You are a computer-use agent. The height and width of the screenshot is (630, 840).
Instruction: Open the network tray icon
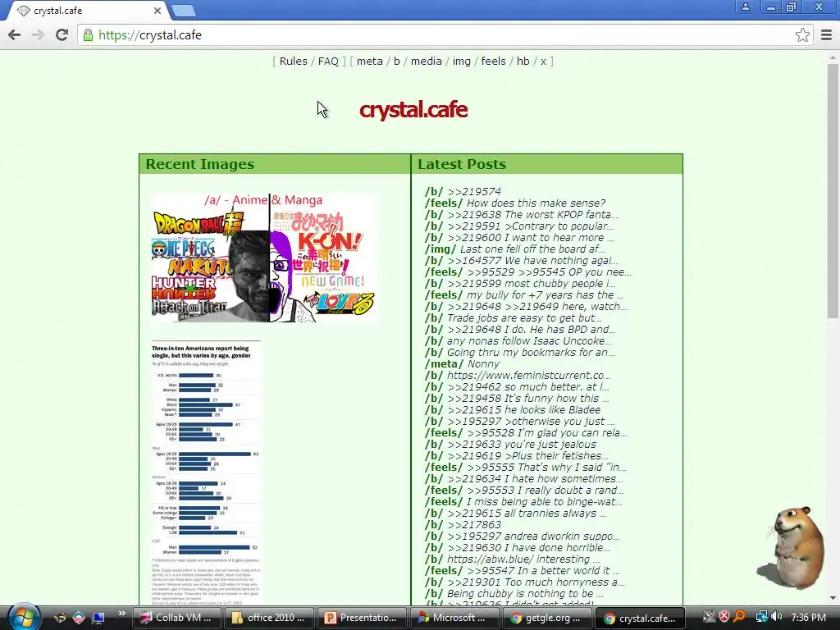761,617
